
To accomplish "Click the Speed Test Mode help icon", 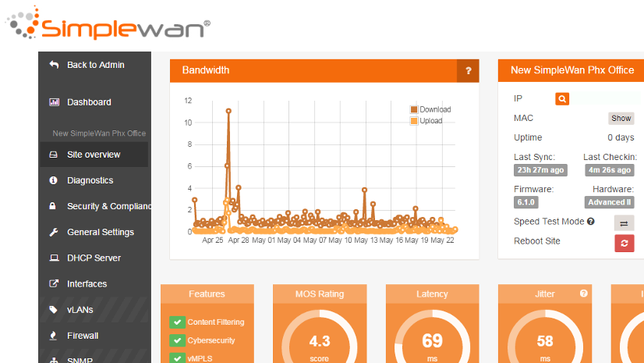I will pos(591,222).
